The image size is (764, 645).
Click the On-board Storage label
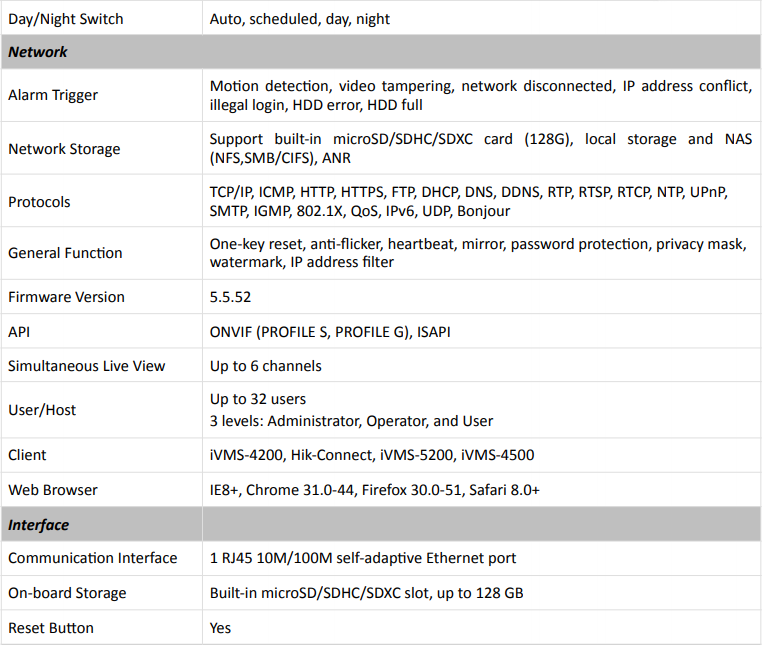coord(67,593)
